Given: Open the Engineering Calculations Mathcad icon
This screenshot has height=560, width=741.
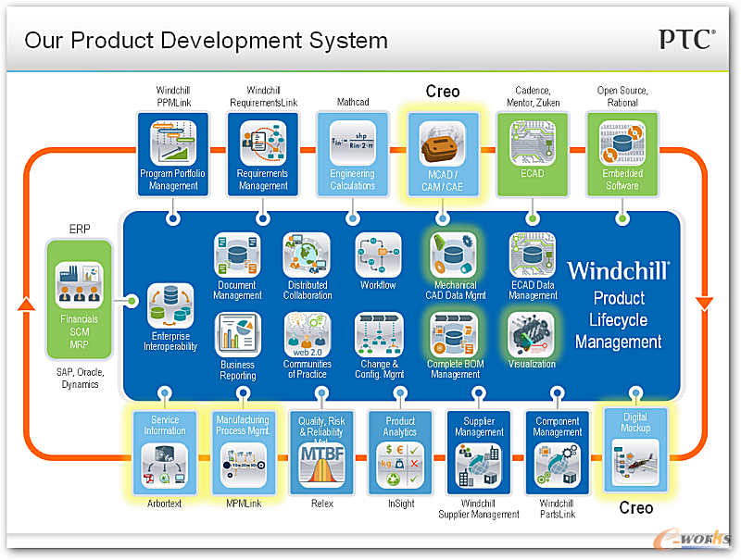Looking at the screenshot, I should 353,143.
